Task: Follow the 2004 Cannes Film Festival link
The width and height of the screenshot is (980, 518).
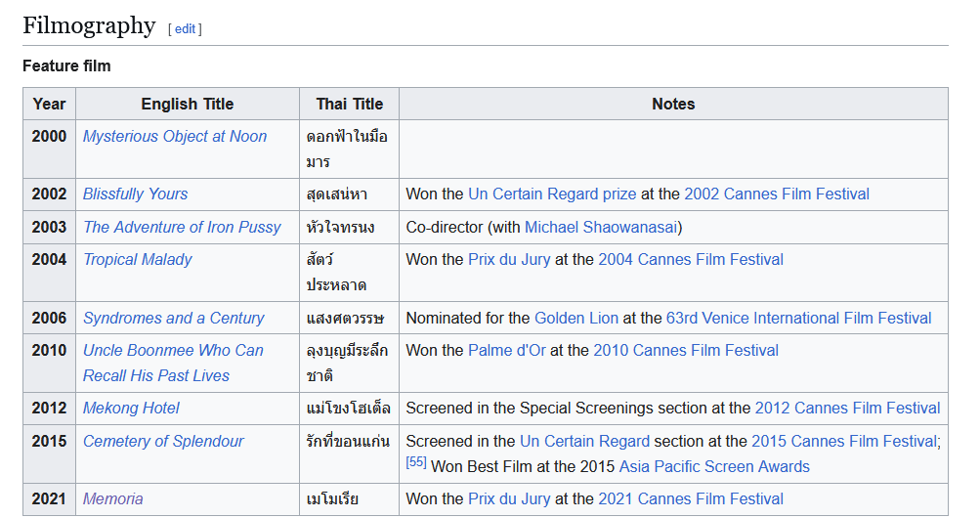Action: pos(691,259)
